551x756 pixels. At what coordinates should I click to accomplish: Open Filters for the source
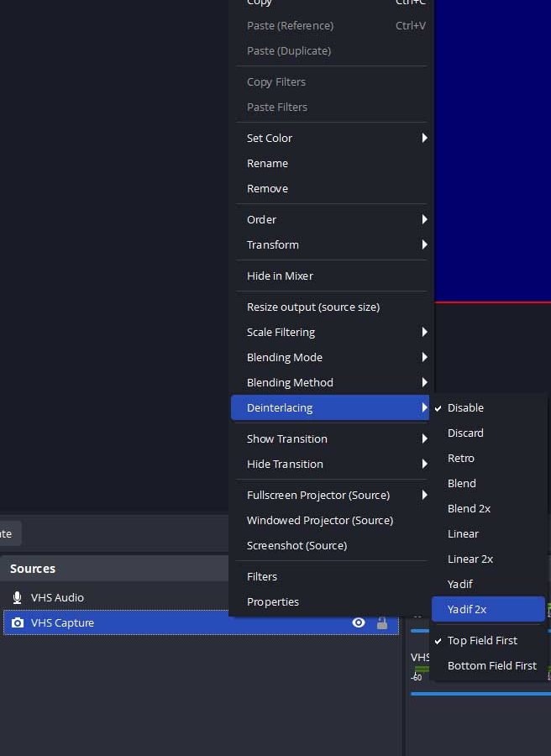(262, 576)
